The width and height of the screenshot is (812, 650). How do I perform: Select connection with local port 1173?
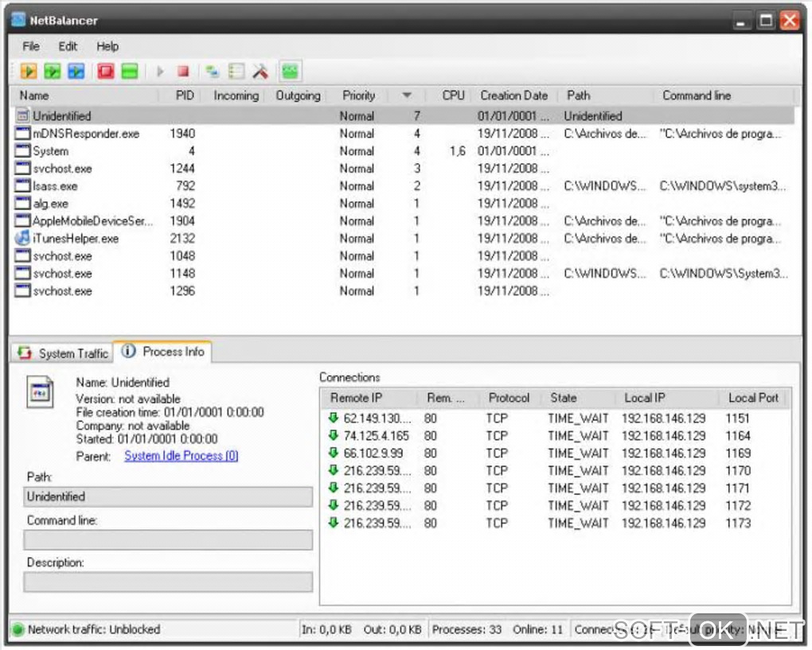point(556,524)
